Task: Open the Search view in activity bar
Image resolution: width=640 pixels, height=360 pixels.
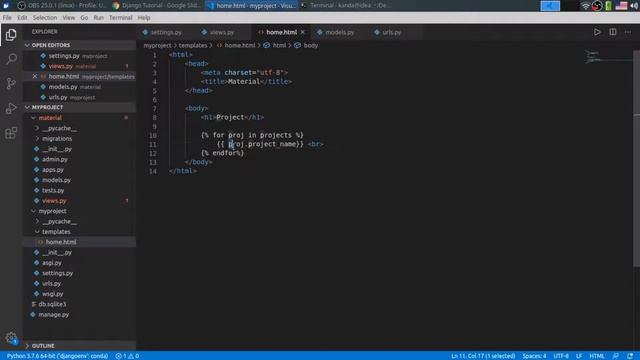Action: click(x=11, y=59)
